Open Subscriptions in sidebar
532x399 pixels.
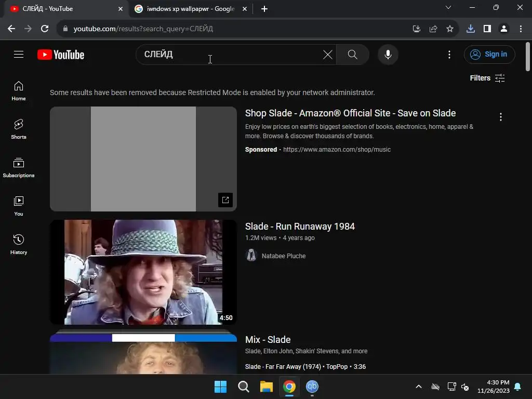click(x=19, y=168)
